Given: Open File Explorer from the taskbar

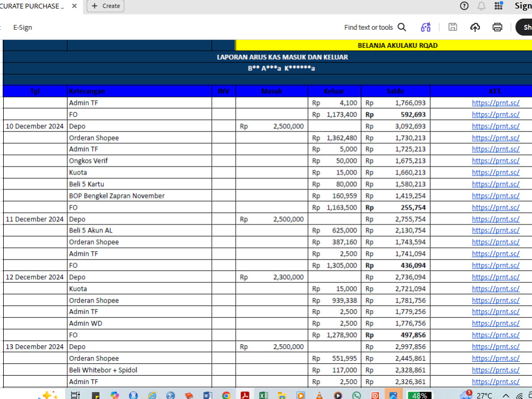Looking at the screenshot, I should coord(281,395).
